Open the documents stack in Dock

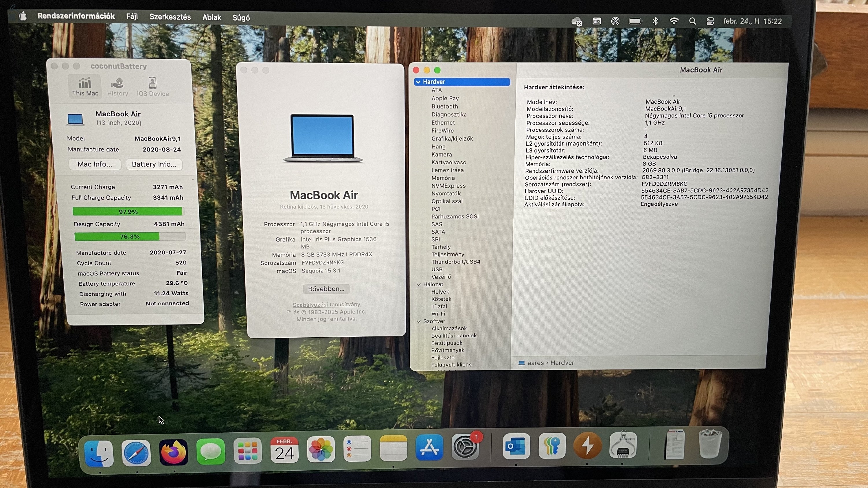tap(675, 444)
